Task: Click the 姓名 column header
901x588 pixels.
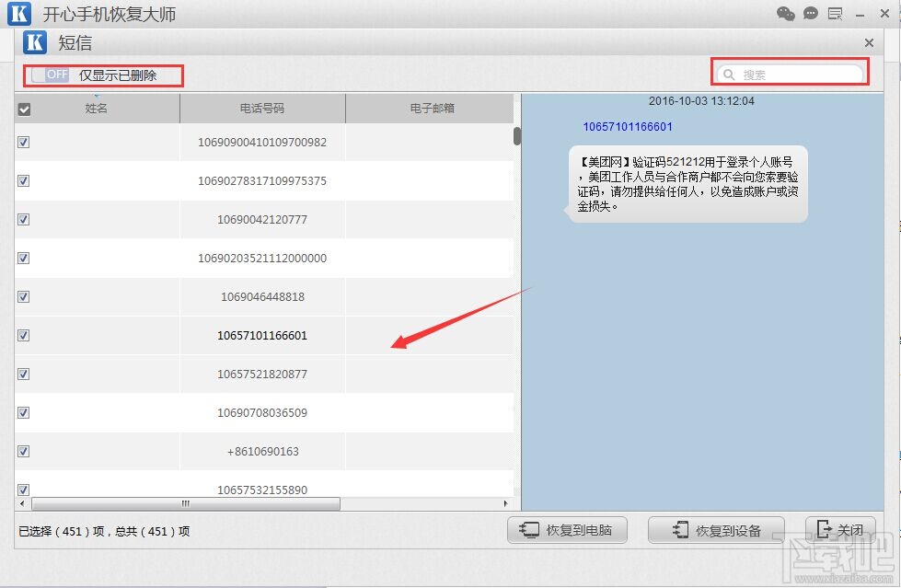Action: pos(98,108)
